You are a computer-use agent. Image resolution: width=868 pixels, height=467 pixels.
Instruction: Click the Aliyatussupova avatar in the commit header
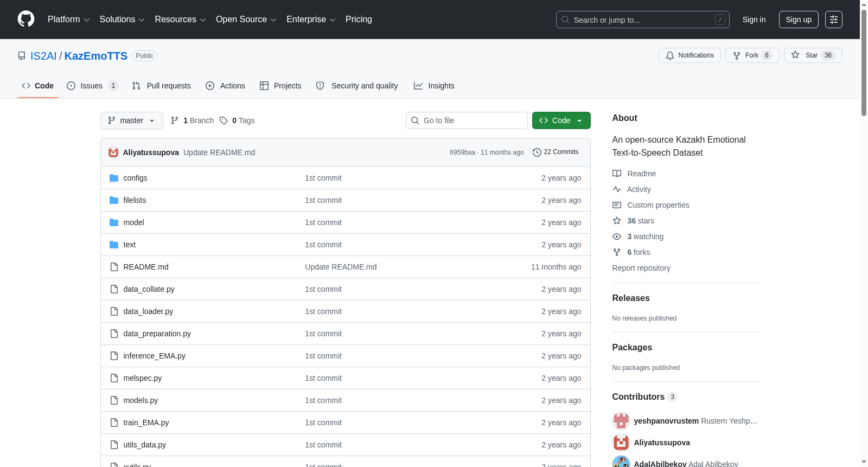click(113, 152)
